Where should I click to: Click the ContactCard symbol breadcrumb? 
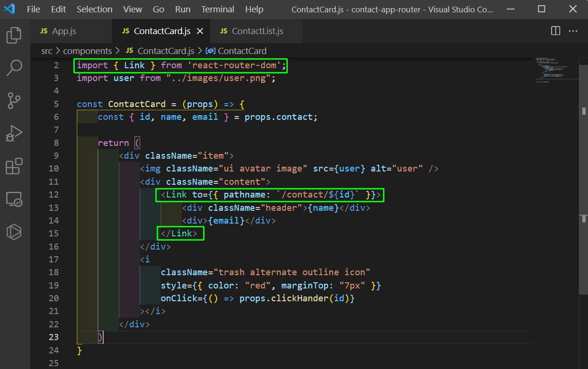[236, 51]
